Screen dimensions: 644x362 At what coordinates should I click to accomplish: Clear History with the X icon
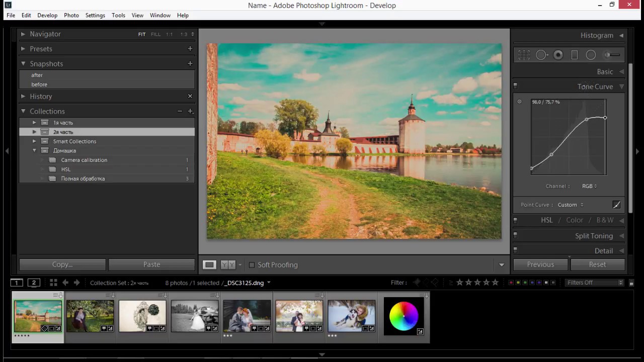[190, 96]
